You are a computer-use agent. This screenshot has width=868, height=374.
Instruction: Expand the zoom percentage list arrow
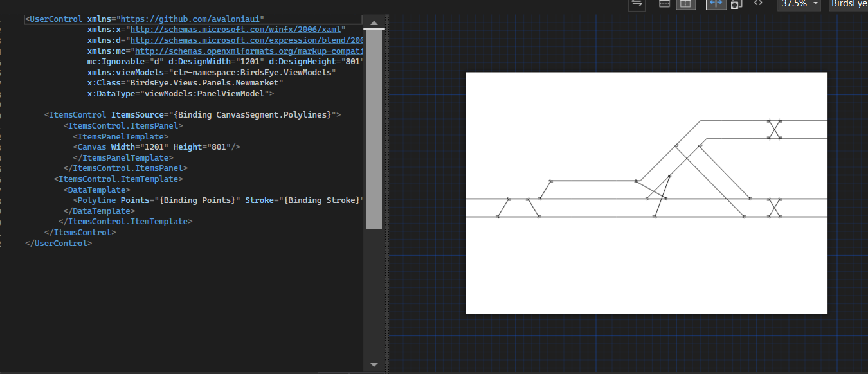[814, 4]
